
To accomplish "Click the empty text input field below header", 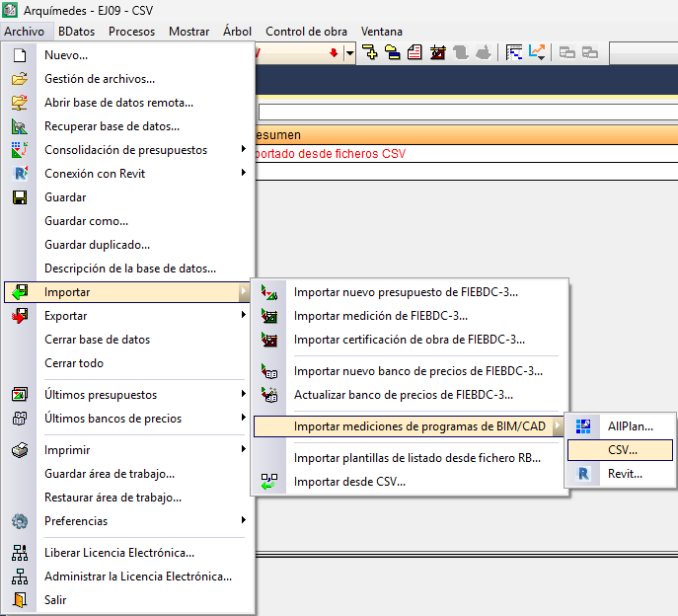I will point(468,113).
